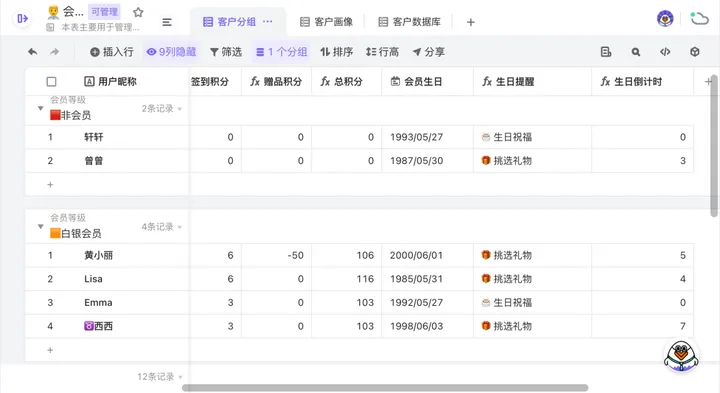Viewport: 720px width, 393px height.
Task: Select the -50 赠品积分 cell
Action: [x=276, y=255]
